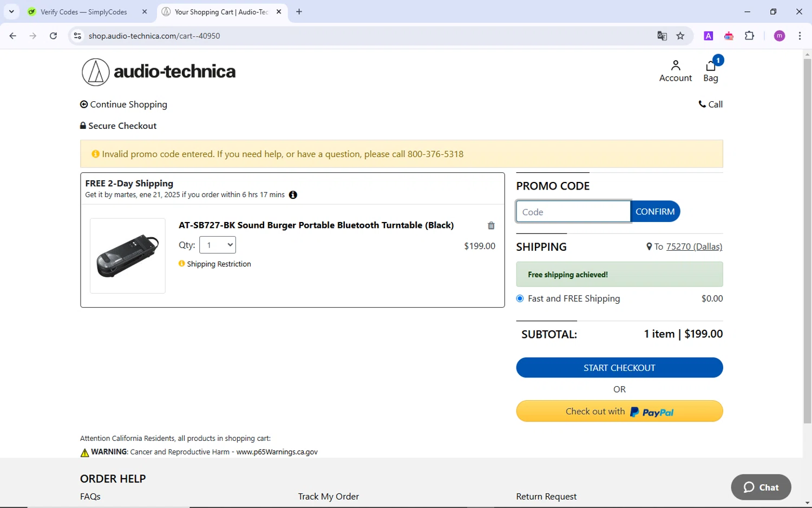Go back to the previous page
Image resolution: width=812 pixels, height=508 pixels.
click(x=13, y=36)
